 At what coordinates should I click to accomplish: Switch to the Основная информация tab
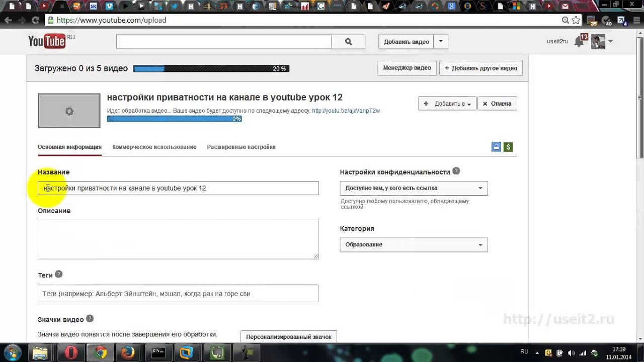tap(69, 147)
